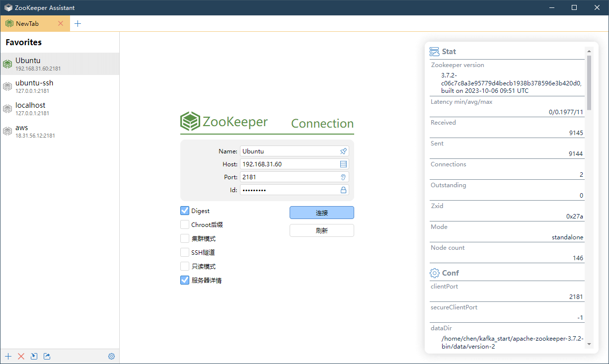609x364 pixels.
Task: Click the pin icon in Name field
Action: (x=343, y=151)
